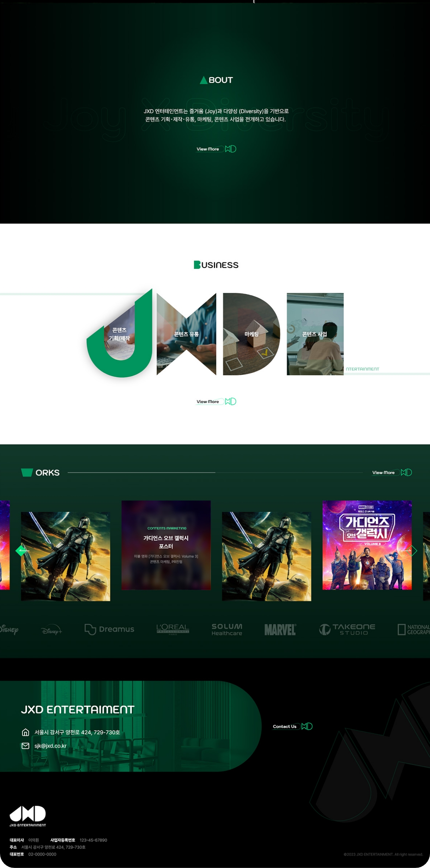Screen dimensions: 430x868
Task: Open View More in the About section
Action: pos(208,149)
